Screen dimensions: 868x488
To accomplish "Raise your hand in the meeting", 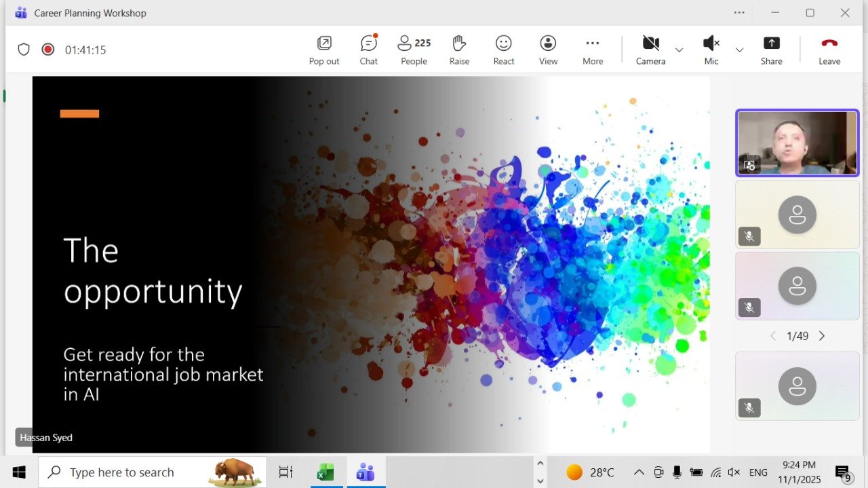I will click(x=459, y=50).
